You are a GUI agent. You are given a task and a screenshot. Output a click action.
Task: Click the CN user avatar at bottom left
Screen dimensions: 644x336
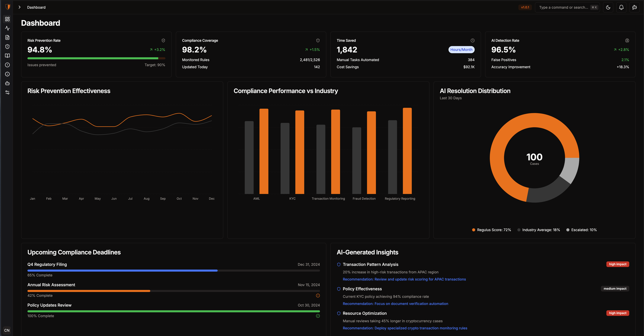click(x=7, y=330)
